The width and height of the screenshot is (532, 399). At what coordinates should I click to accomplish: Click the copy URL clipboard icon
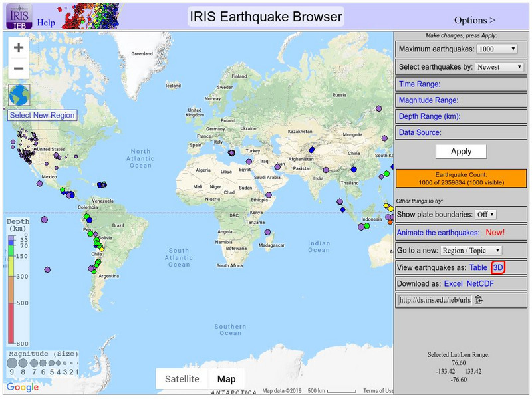(x=479, y=300)
